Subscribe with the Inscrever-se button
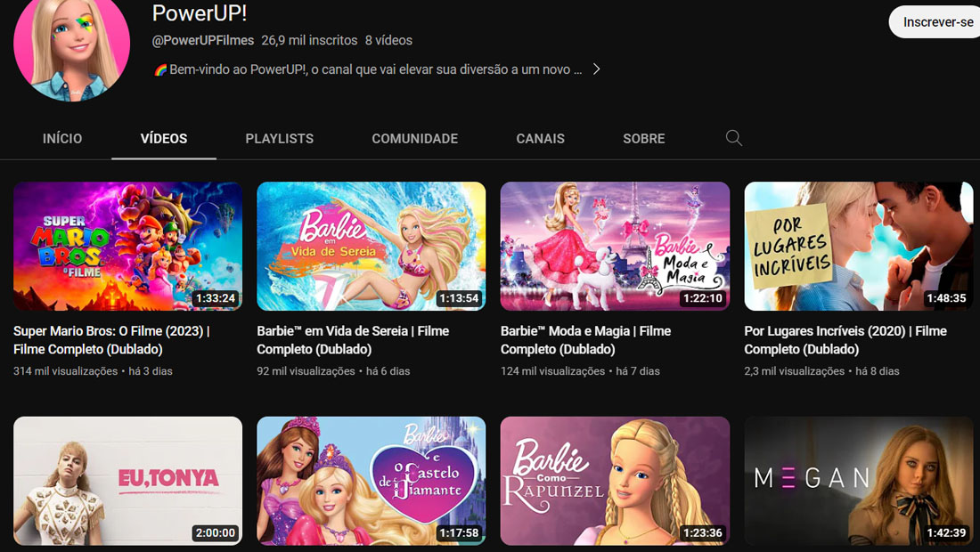Viewport: 980px width, 552px height. click(935, 22)
